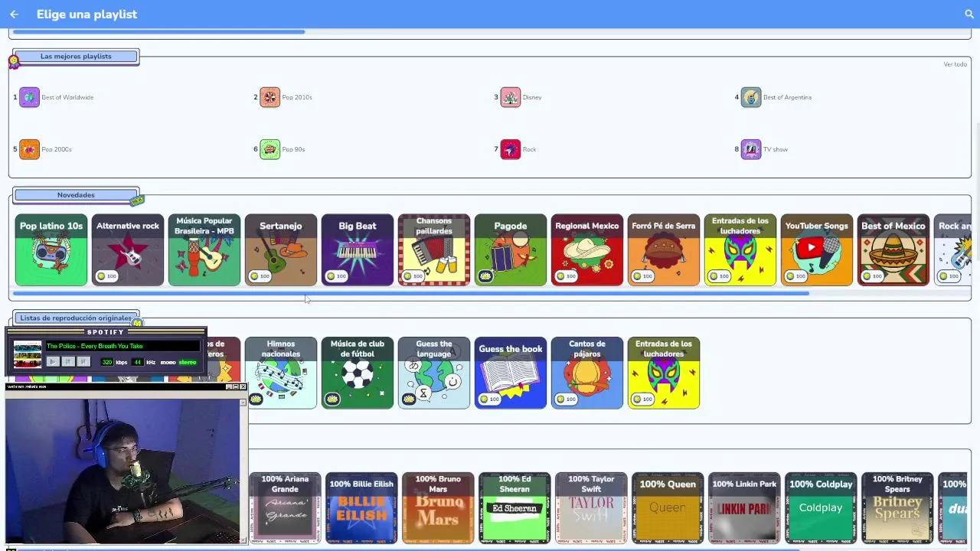
Task: Click the Elige una playlist title
Action: tap(87, 14)
